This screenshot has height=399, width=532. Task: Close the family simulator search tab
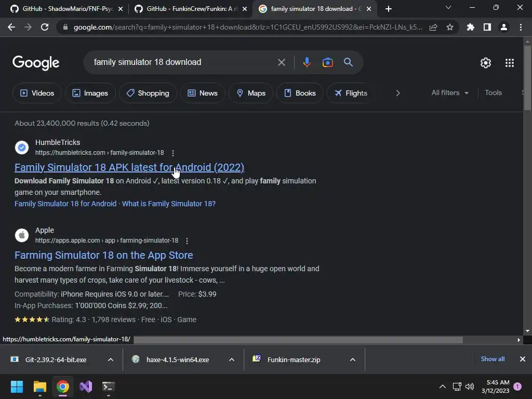click(x=369, y=9)
